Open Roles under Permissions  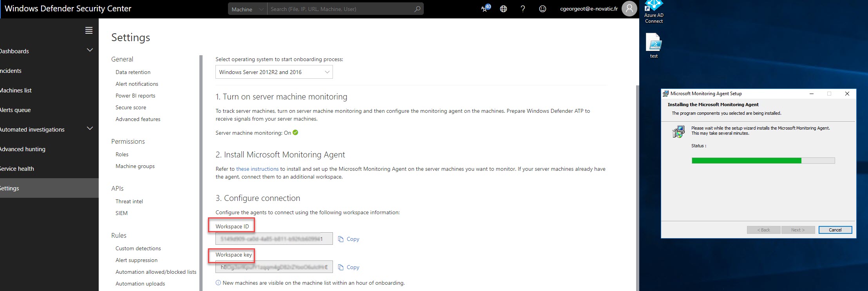tap(122, 154)
